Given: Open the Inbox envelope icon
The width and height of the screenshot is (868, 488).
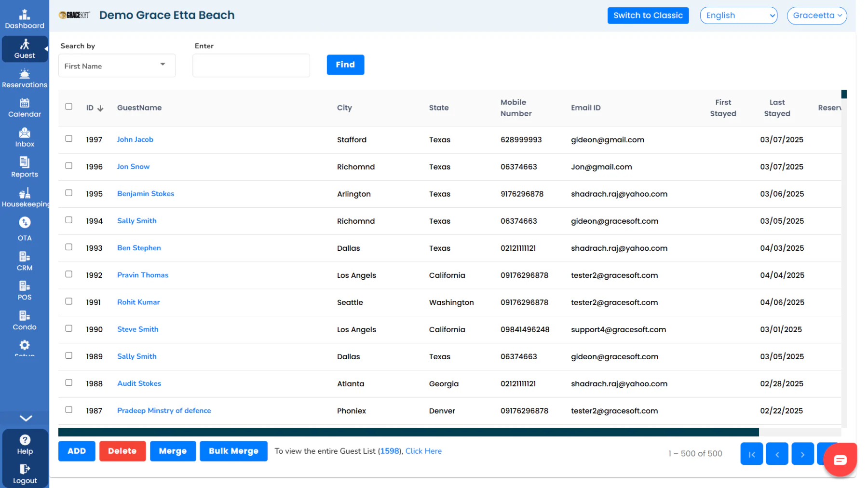Looking at the screenshot, I should (x=25, y=133).
